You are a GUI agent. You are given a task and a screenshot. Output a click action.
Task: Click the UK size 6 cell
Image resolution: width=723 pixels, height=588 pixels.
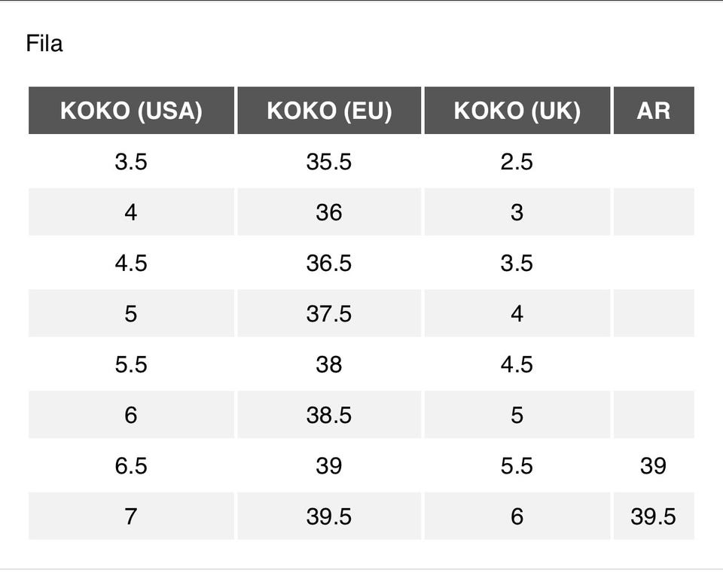517,516
